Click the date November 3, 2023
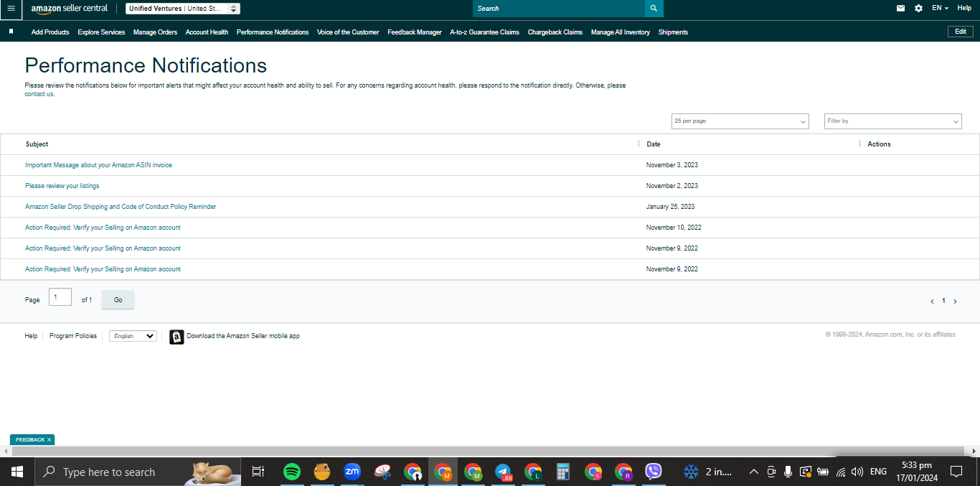Screen dimensions: 980x486 pos(672,165)
